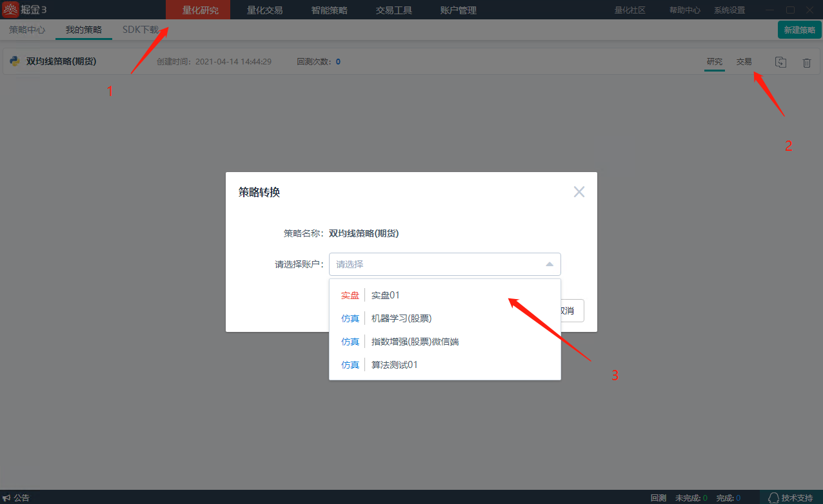
Task: Go to 策略中心 sub-tab
Action: [x=27, y=30]
